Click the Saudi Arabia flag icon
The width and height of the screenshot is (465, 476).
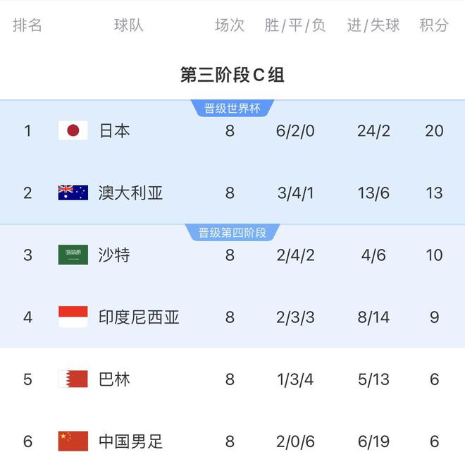[73, 255]
